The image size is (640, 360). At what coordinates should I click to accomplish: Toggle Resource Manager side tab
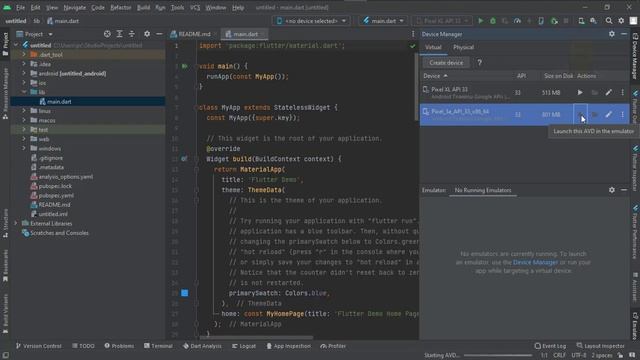pos(5,93)
